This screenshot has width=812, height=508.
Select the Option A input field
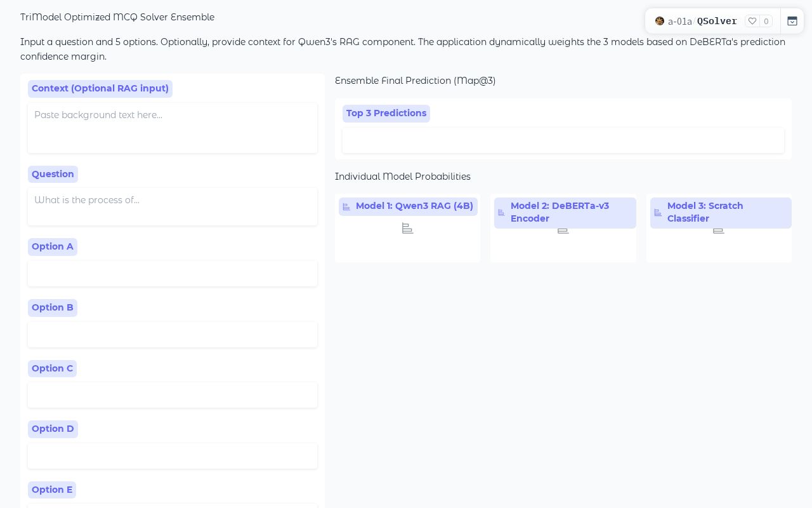coord(173,274)
